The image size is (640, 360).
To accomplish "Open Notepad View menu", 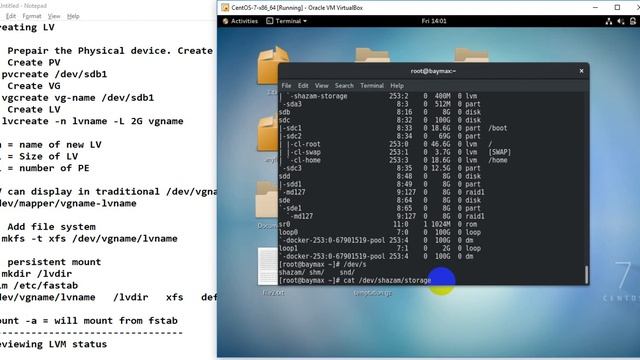I will (54, 16).
